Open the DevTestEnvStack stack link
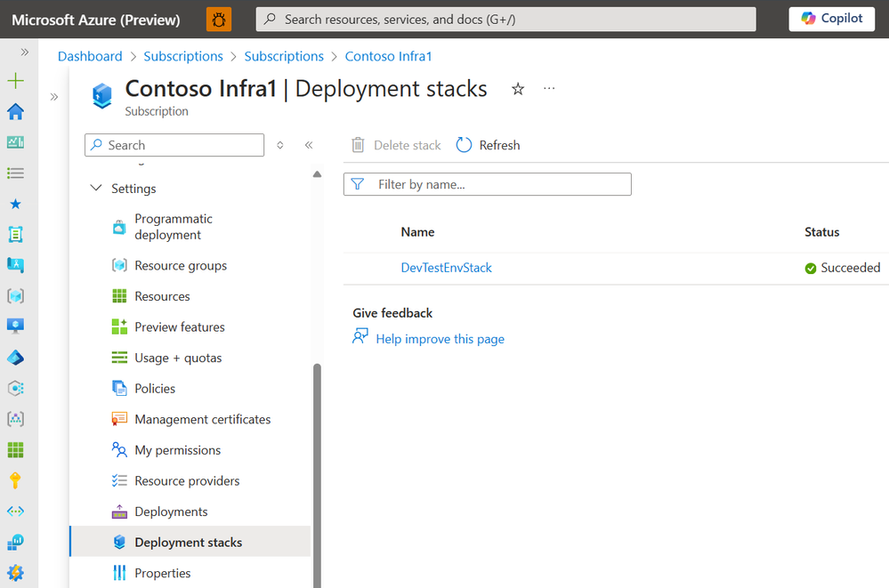 (x=446, y=268)
